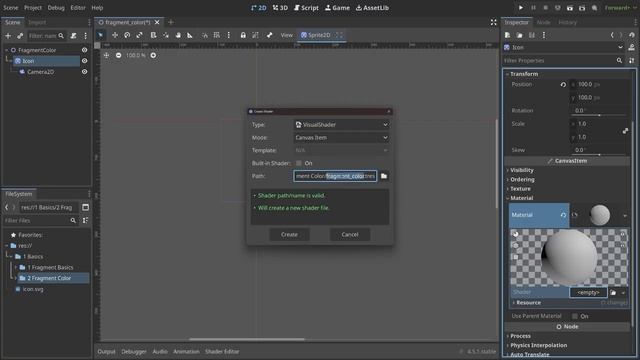The width and height of the screenshot is (640, 360).
Task: Create a new resource in Inspector
Action: [x=507, y=35]
